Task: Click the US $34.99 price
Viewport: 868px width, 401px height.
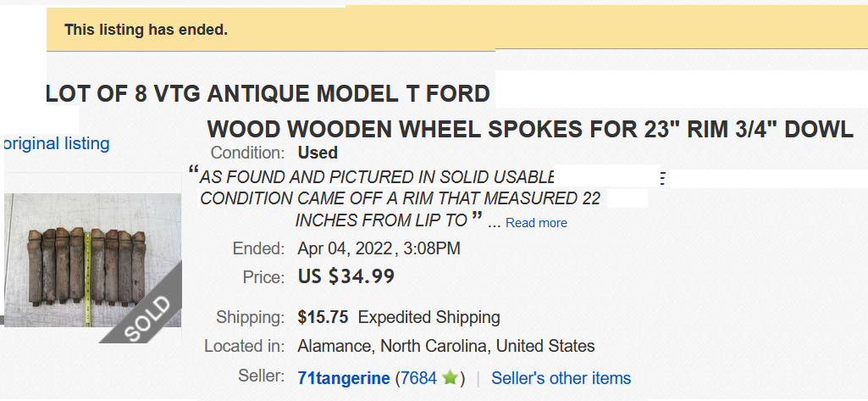Action: point(346,276)
